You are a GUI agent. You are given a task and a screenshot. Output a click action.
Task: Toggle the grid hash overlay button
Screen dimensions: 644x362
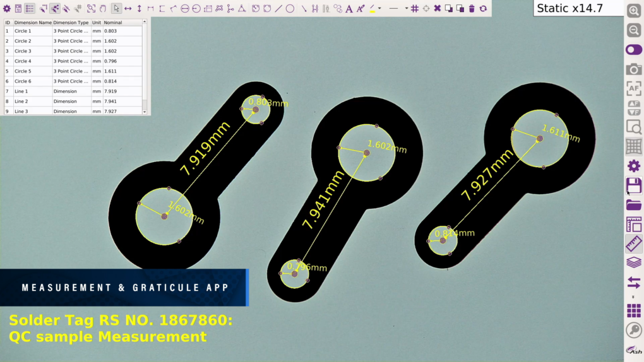pyautogui.click(x=415, y=9)
